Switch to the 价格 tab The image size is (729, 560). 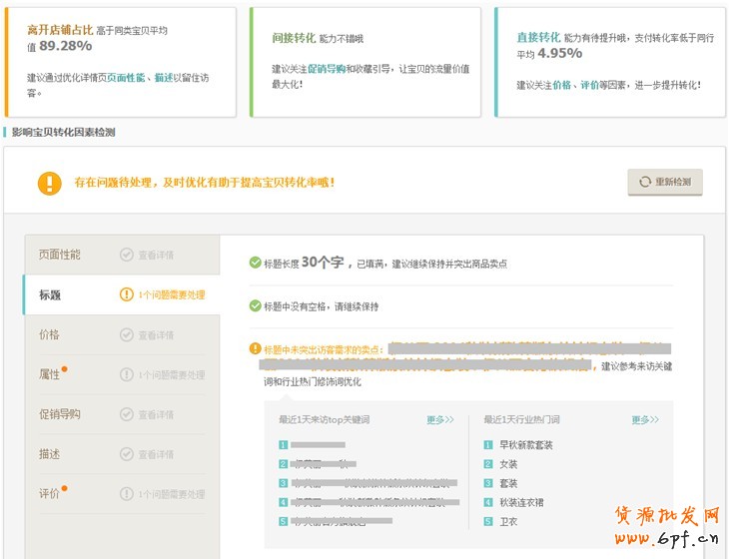(x=49, y=334)
